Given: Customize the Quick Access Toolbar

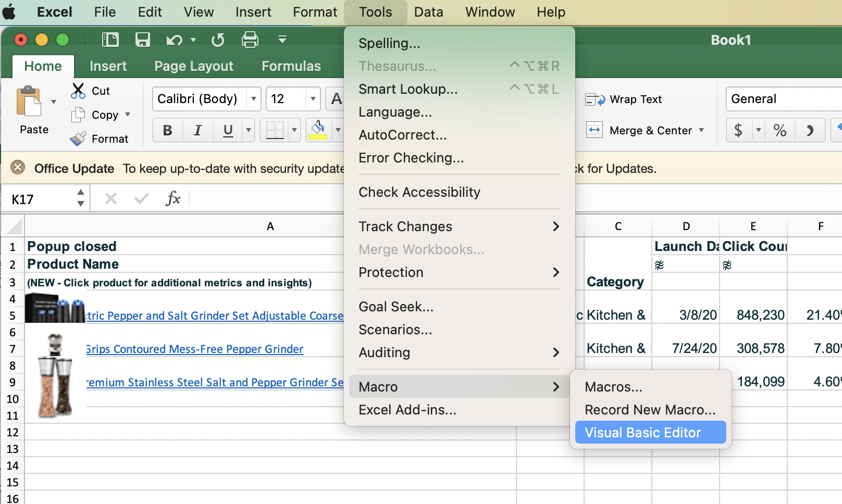Looking at the screenshot, I should pyautogui.click(x=282, y=39).
